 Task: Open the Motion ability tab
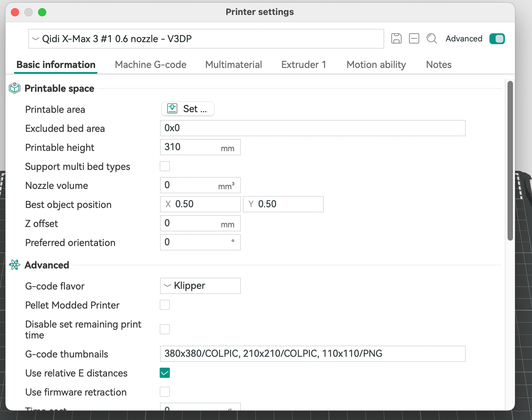(376, 65)
